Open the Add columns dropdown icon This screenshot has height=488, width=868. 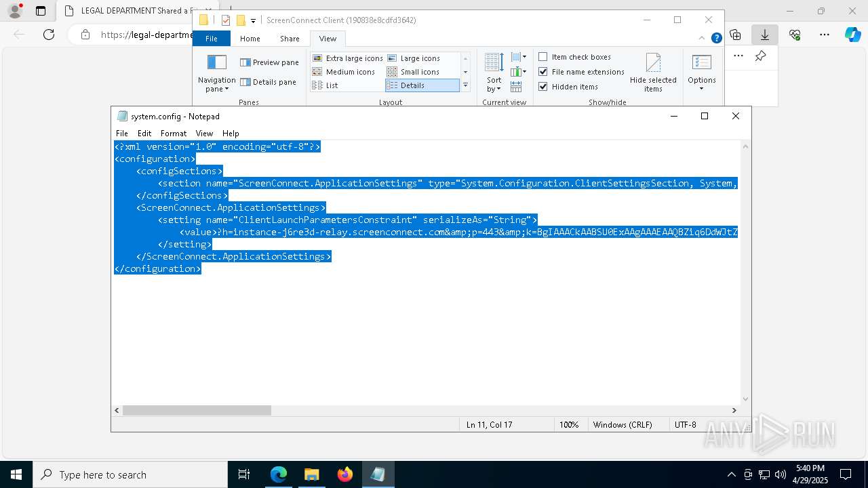coord(519,71)
